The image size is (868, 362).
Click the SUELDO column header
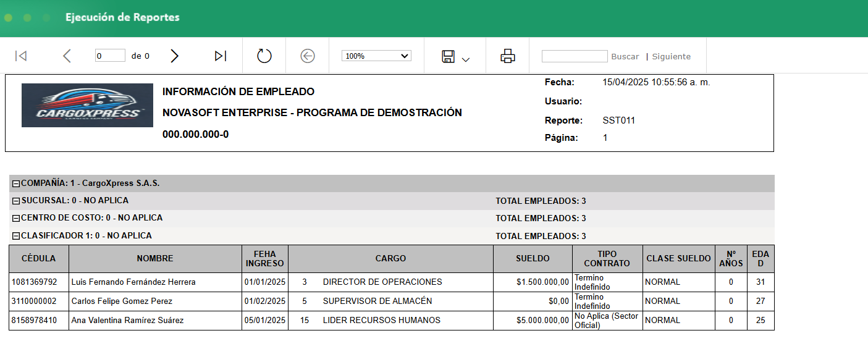point(533,258)
